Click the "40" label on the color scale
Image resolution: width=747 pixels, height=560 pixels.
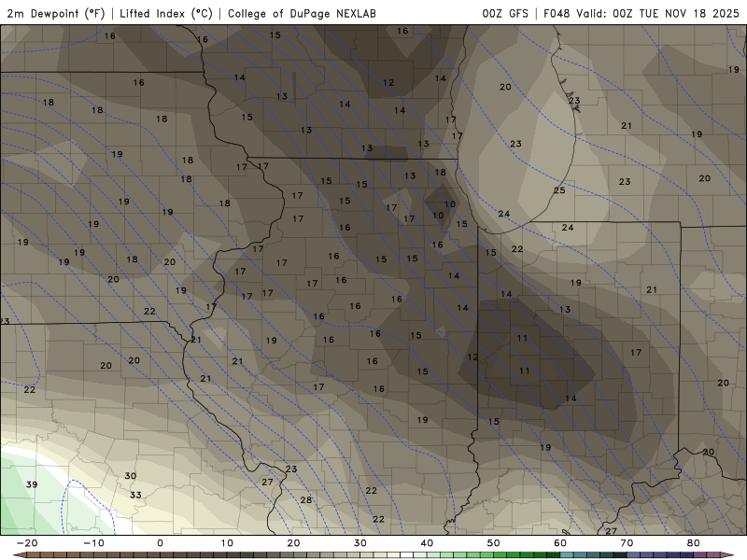point(427,543)
